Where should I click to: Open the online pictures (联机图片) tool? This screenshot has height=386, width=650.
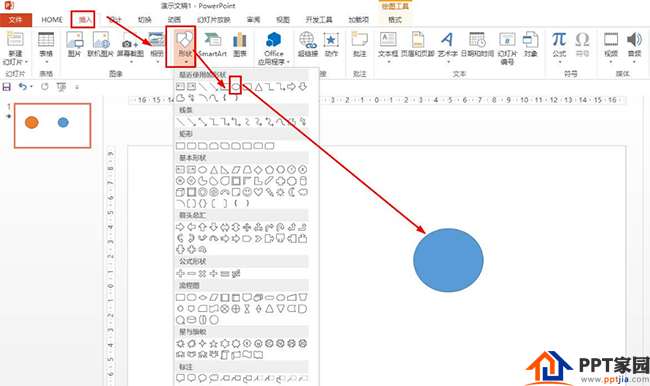click(101, 44)
